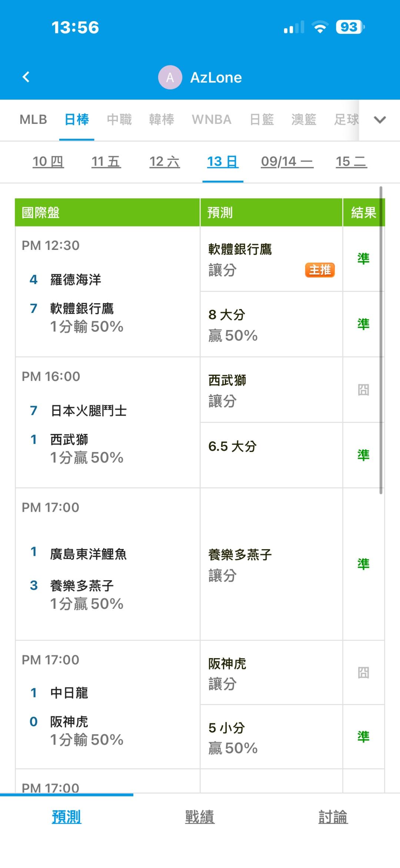Select the 中職 league tab
The height and width of the screenshot is (868, 400).
(x=119, y=119)
